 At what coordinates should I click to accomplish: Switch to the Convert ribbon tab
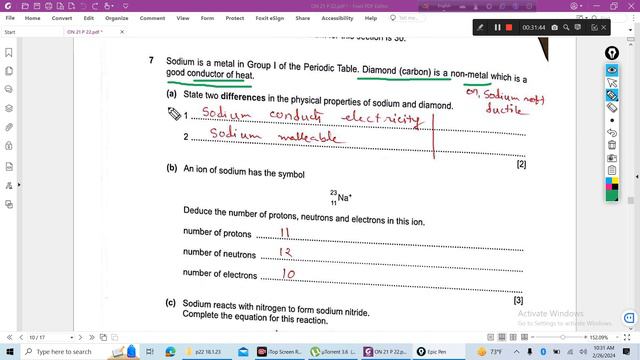62,18
